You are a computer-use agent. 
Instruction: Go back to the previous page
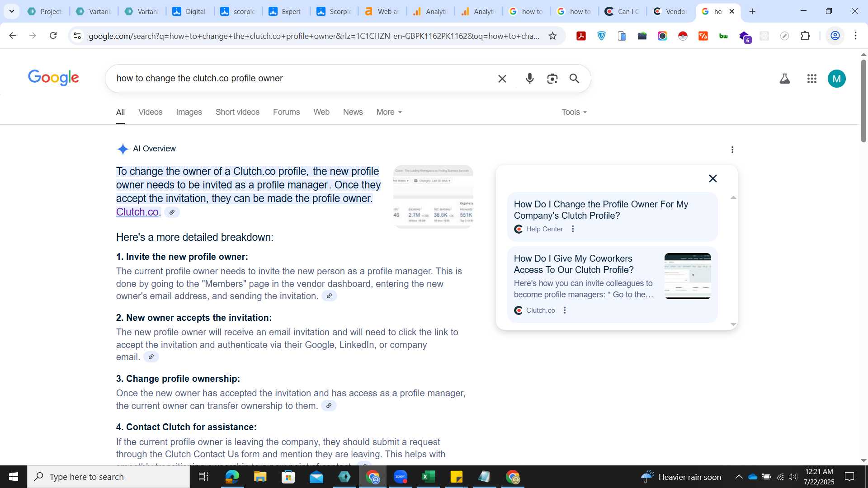[x=12, y=36]
